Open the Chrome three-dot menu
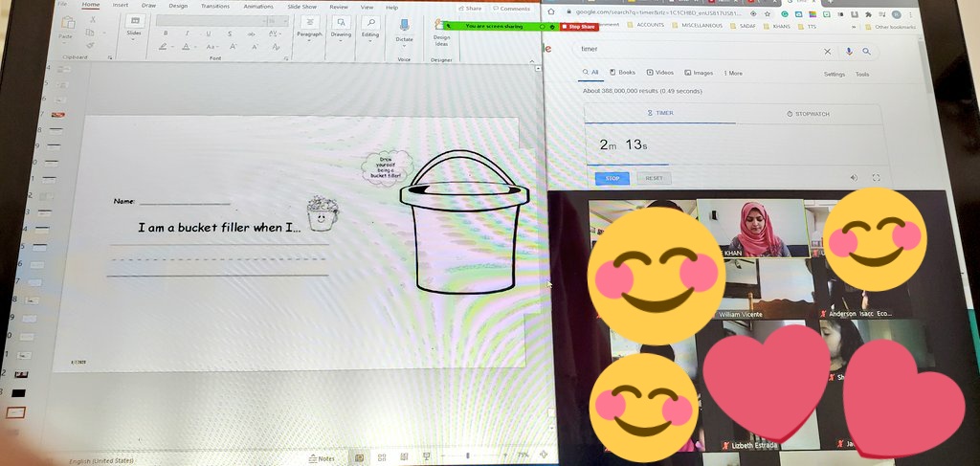This screenshot has height=466, width=980. pos(912,13)
